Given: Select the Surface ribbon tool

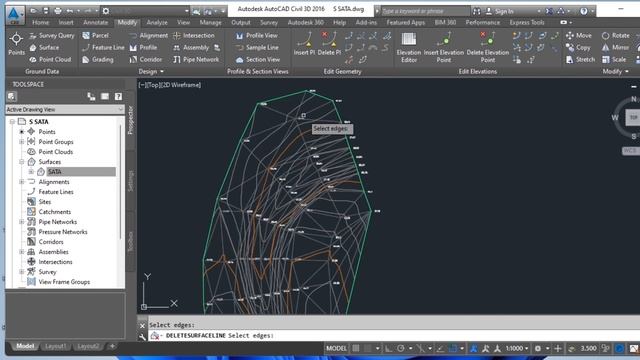Looking at the screenshot, I should (44, 48).
